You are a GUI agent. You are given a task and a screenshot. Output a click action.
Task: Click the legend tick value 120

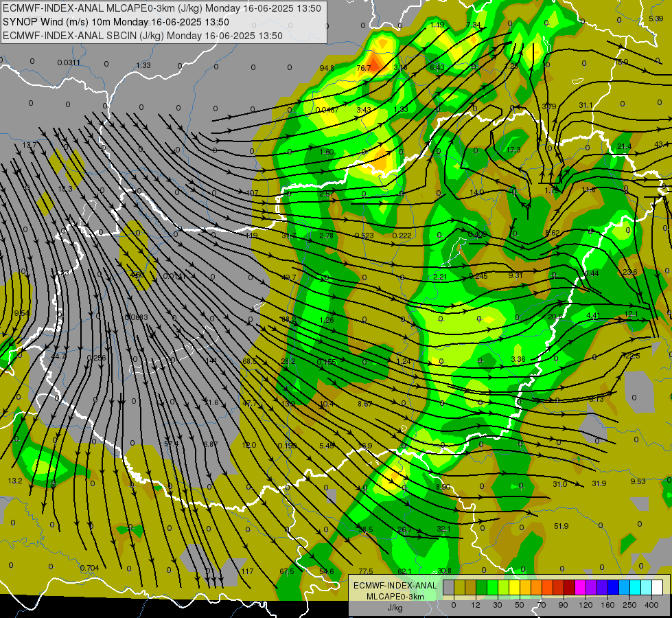[586, 605]
